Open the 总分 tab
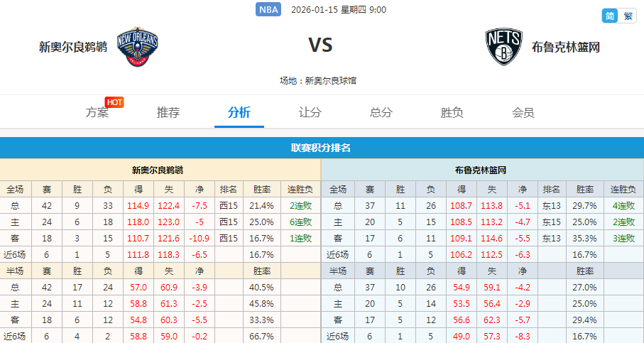The height and width of the screenshot is (343, 644). [381, 112]
